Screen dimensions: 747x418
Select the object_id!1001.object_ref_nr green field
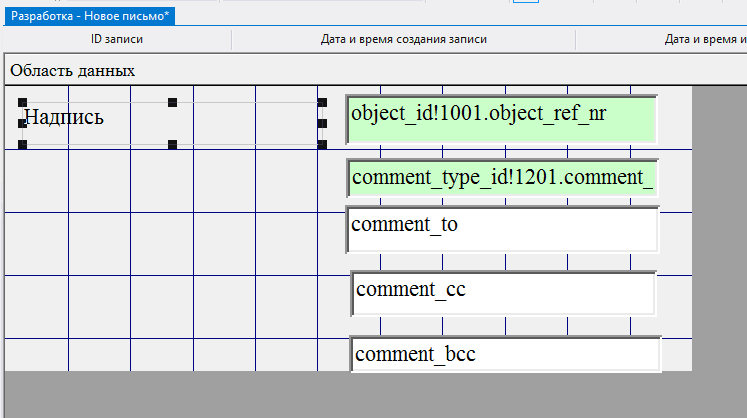[x=501, y=118]
